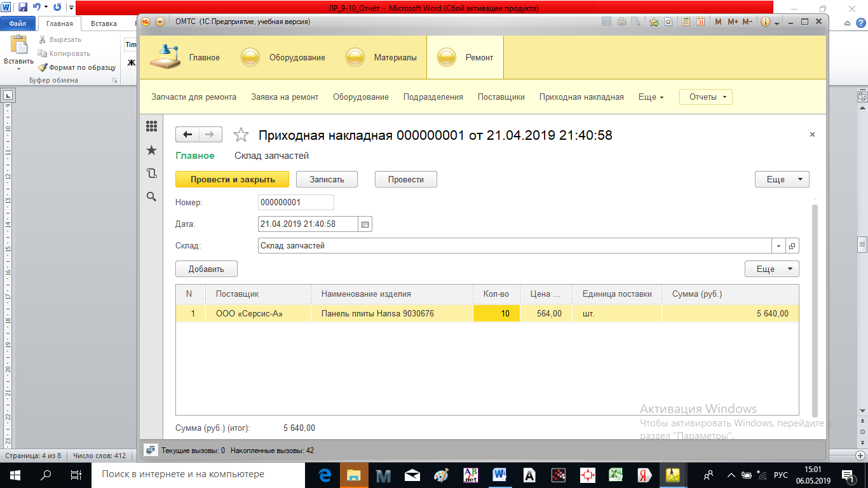The width and height of the screenshot is (868, 488).
Task: Click the M- memory subtract button
Action: click(747, 22)
